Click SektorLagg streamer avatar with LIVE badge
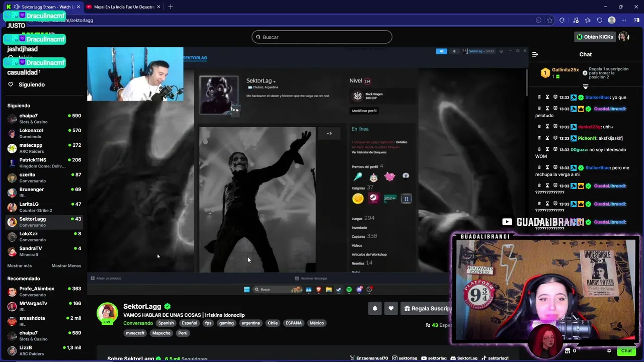 pyautogui.click(x=107, y=313)
